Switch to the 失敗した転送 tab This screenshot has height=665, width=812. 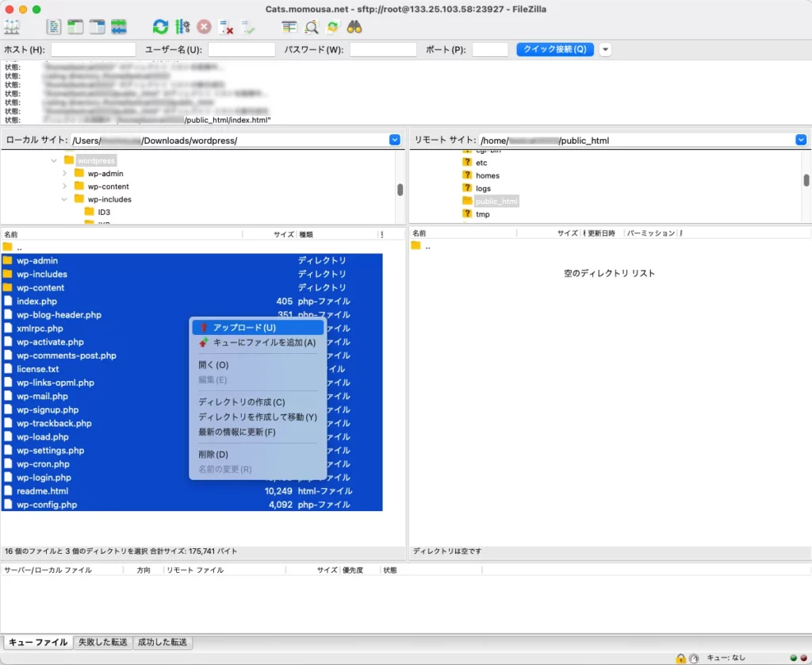(x=102, y=642)
